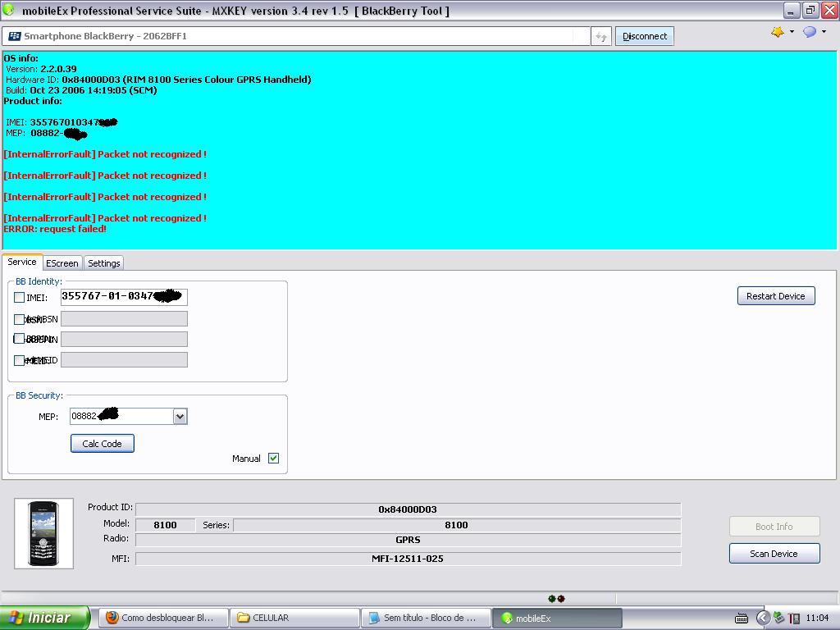Screen dimensions: 840x630
Task: Click the mobileEx taskbar item
Action: [557, 618]
